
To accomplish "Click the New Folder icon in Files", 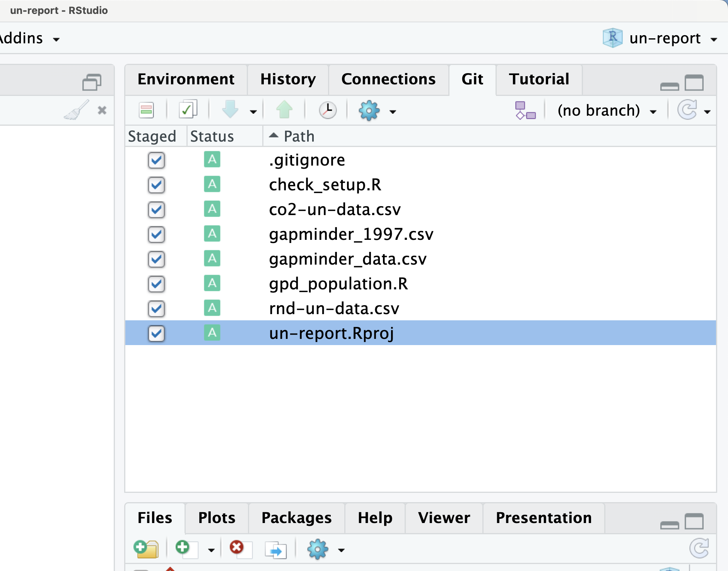I will [146, 549].
